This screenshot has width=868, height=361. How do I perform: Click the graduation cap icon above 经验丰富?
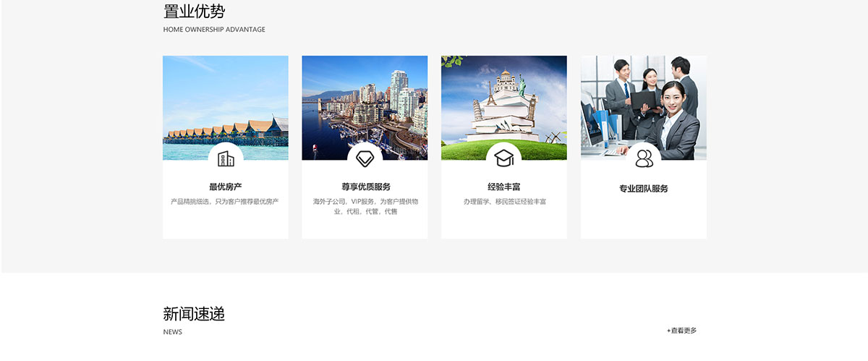[504, 159]
